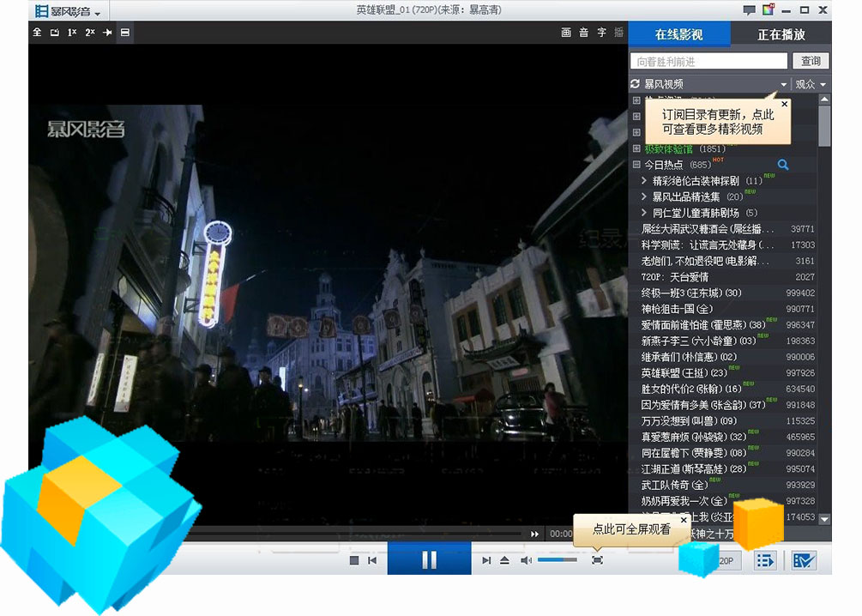The width and height of the screenshot is (862, 616).
Task: Click the refresh icon beside 暴风视频
Action: [635, 83]
